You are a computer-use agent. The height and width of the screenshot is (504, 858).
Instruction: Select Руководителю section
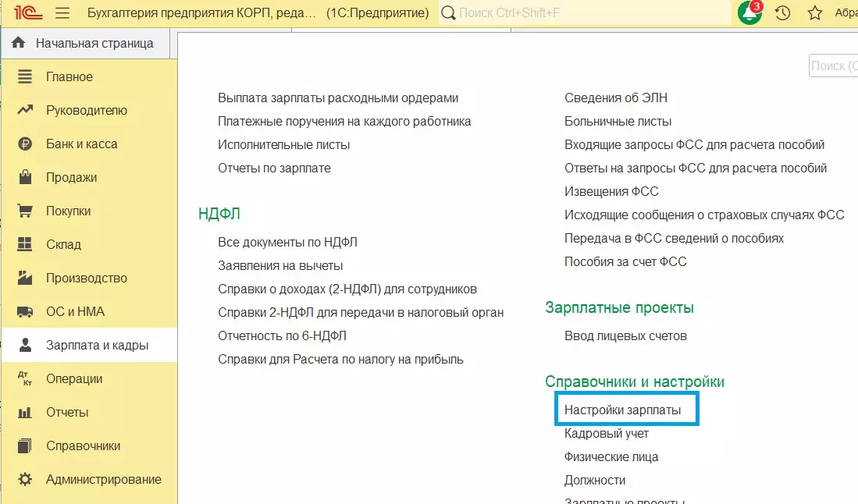89,110
